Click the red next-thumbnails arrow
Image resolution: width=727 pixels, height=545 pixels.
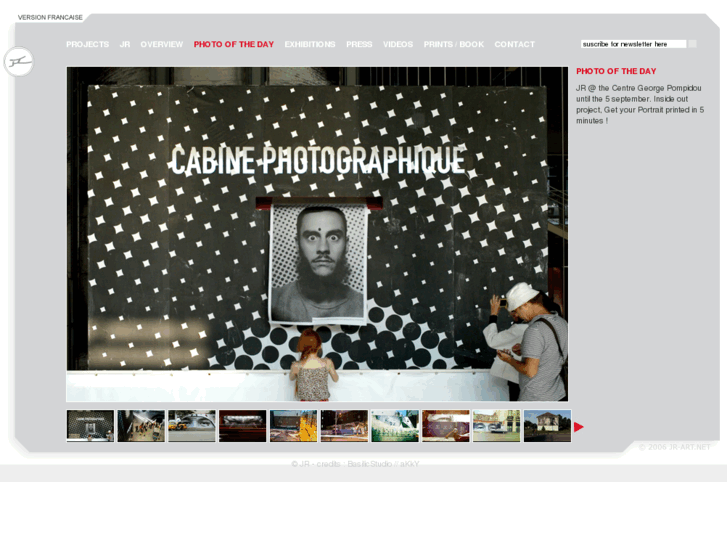click(x=579, y=427)
